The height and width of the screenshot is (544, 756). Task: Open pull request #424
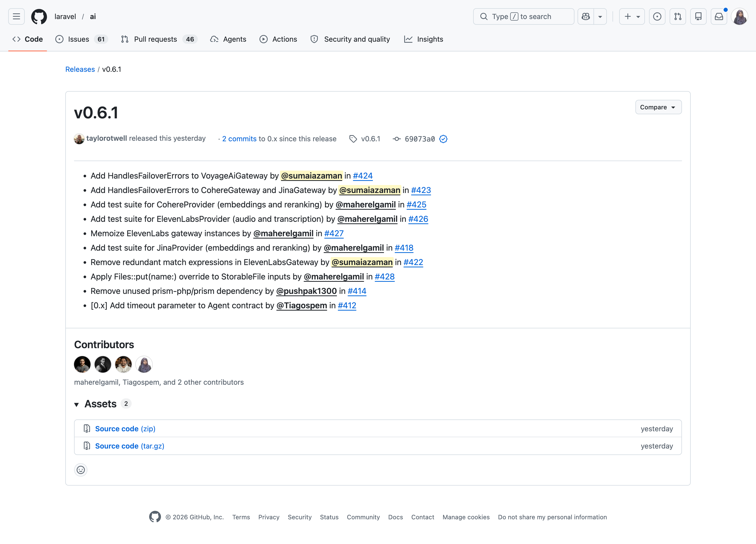pyautogui.click(x=363, y=176)
